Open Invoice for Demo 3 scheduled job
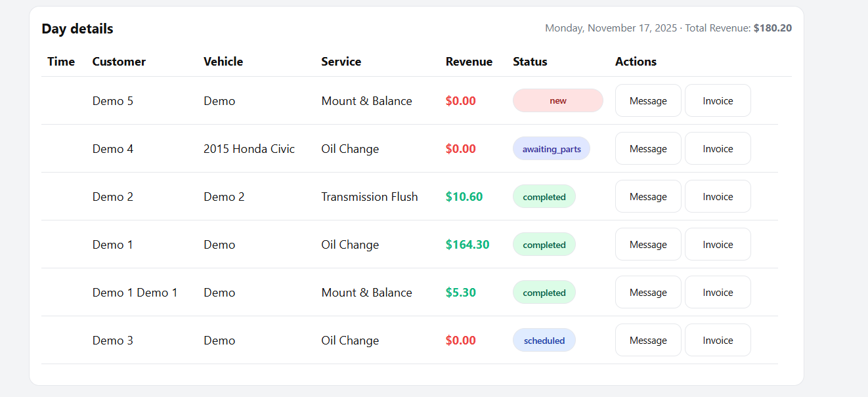Viewport: 868px width, 397px height. point(717,340)
